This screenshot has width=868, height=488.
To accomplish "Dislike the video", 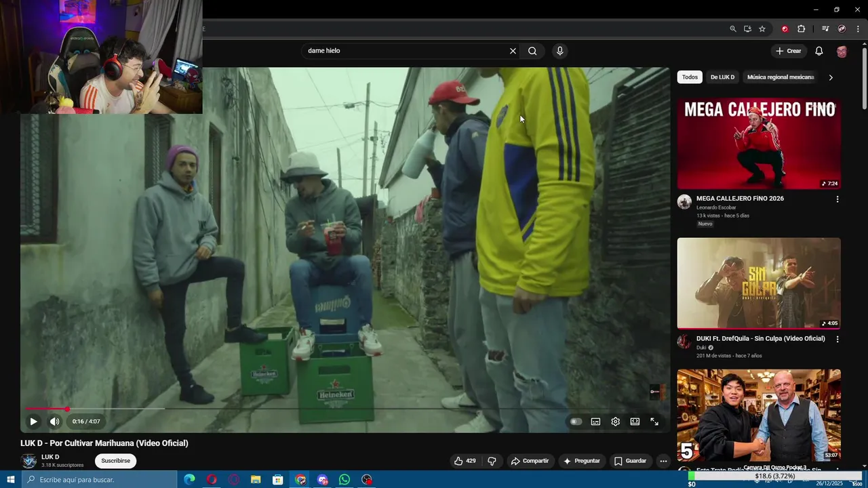I will point(492,461).
